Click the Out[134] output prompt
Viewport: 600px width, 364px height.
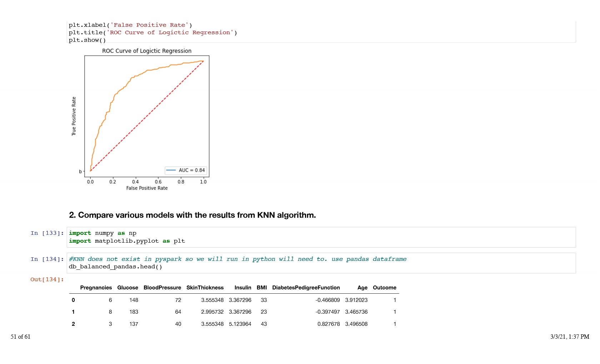(47, 279)
